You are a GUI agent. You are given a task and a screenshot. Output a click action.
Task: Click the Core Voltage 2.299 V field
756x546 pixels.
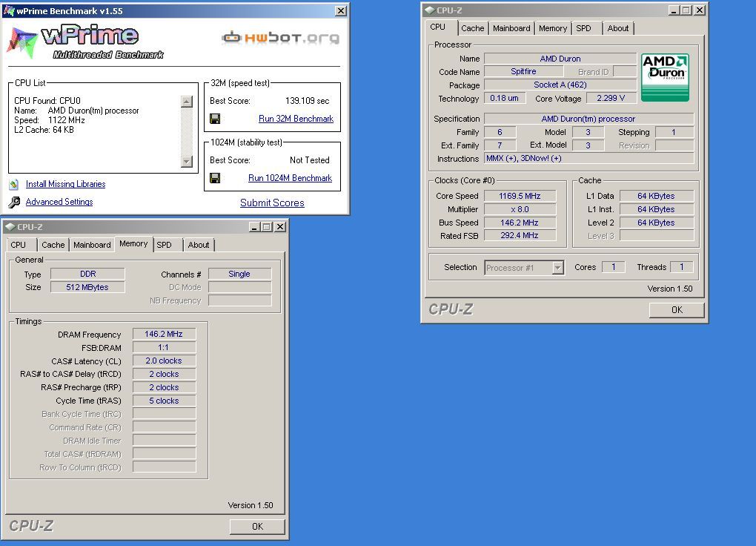point(611,98)
